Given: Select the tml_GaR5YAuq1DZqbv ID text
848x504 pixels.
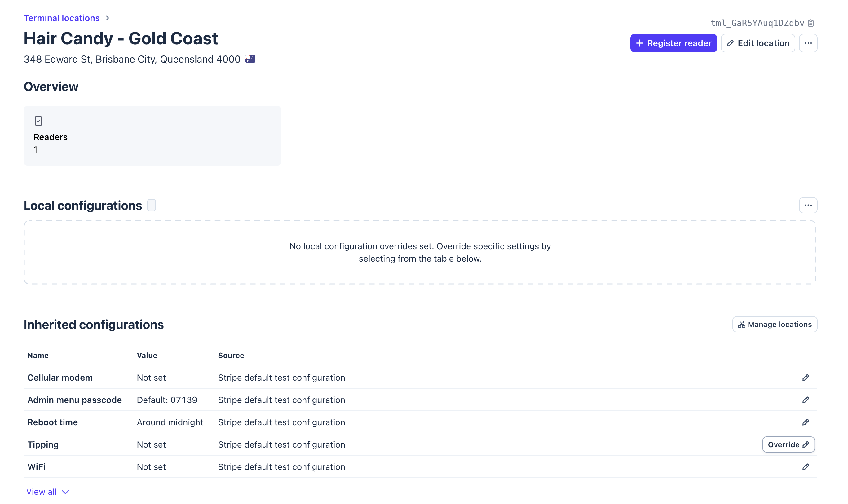Looking at the screenshot, I should point(757,23).
